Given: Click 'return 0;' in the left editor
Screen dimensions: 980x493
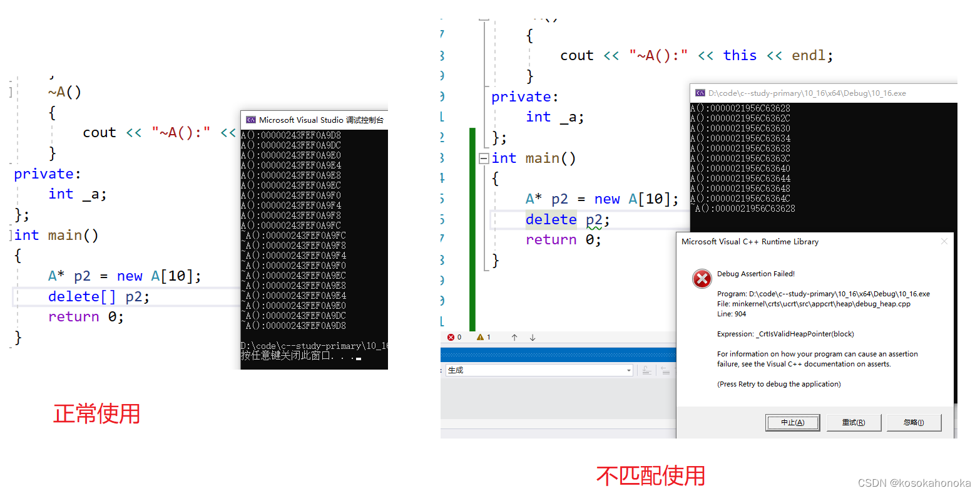Looking at the screenshot, I should pos(86,317).
